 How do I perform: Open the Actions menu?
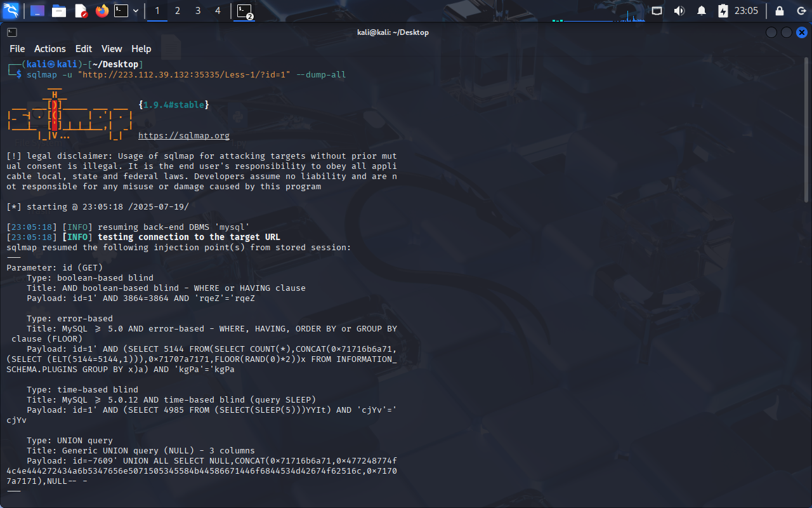50,49
